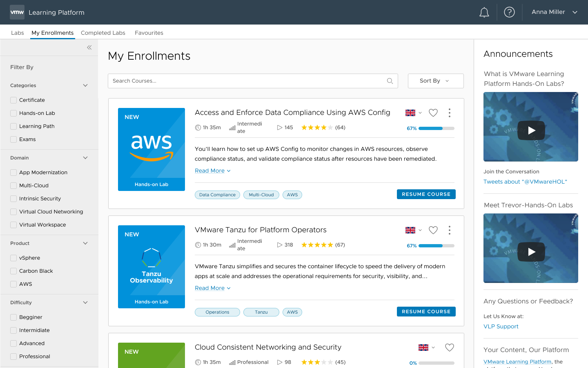Collapse the filter sidebar with double-chevron icon
Viewport: 588px width, 368px height.
pyautogui.click(x=89, y=47)
